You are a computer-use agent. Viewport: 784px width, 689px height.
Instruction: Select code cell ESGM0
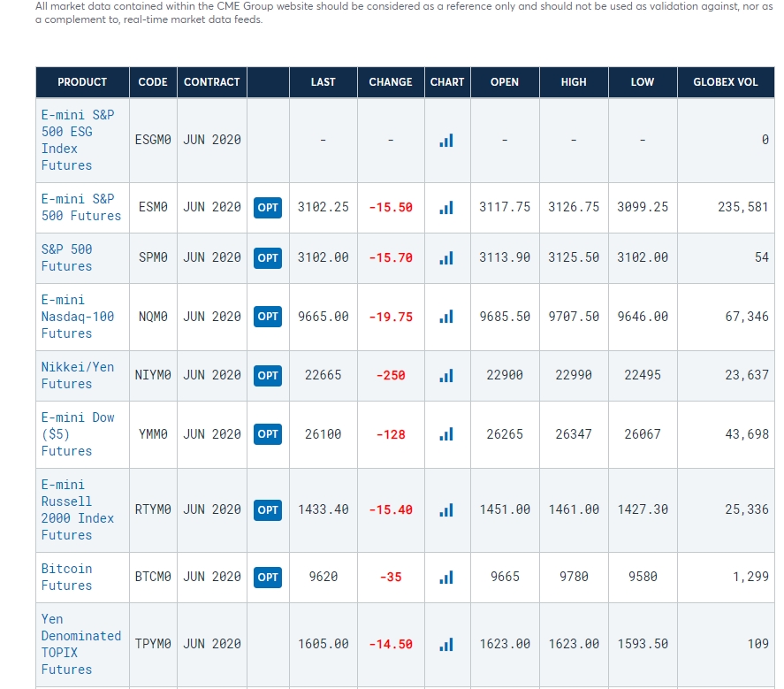coord(153,140)
